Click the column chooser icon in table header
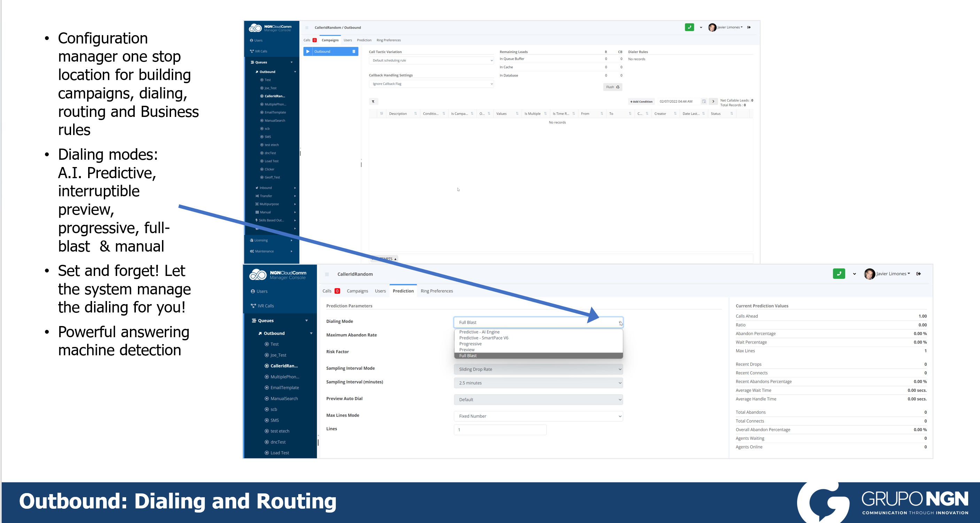This screenshot has height=523, width=980. 381,114
